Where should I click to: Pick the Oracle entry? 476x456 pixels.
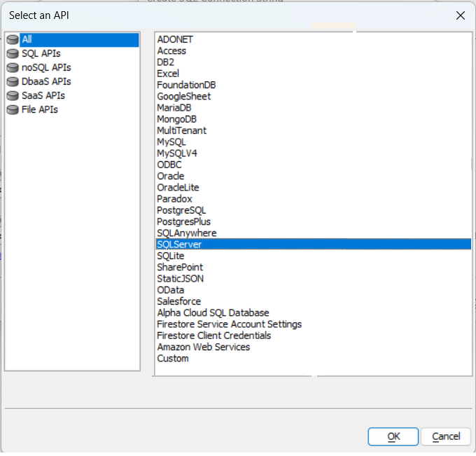170,177
